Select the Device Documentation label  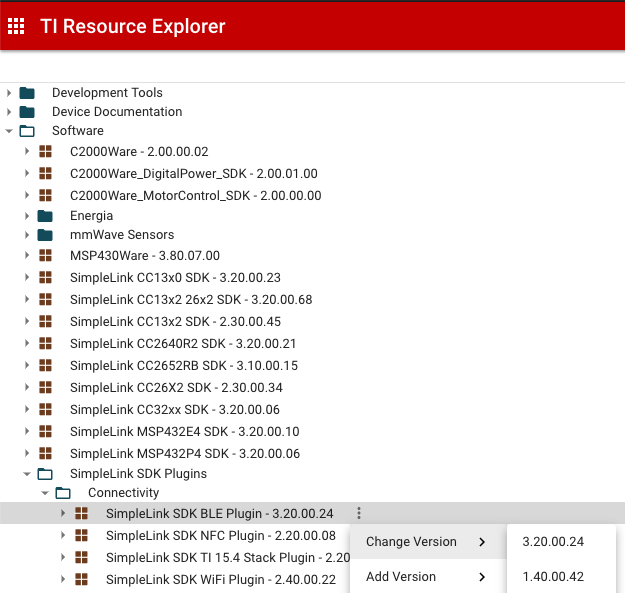[x=117, y=112]
